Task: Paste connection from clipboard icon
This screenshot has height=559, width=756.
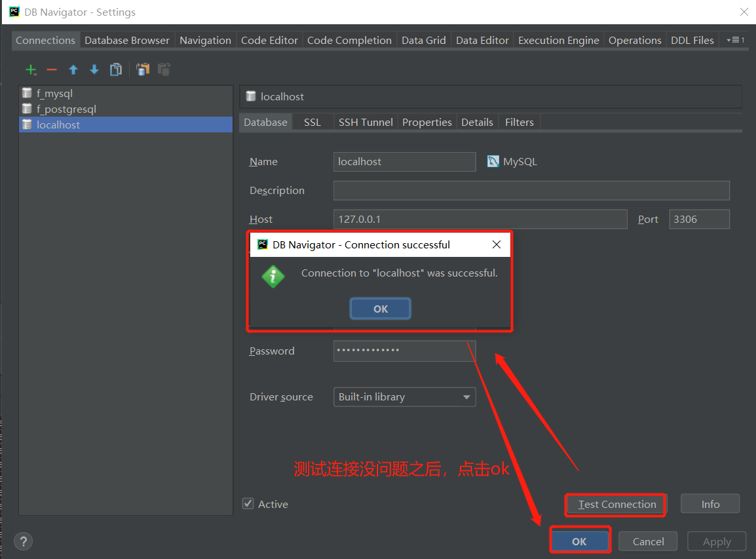Action: click(x=164, y=70)
